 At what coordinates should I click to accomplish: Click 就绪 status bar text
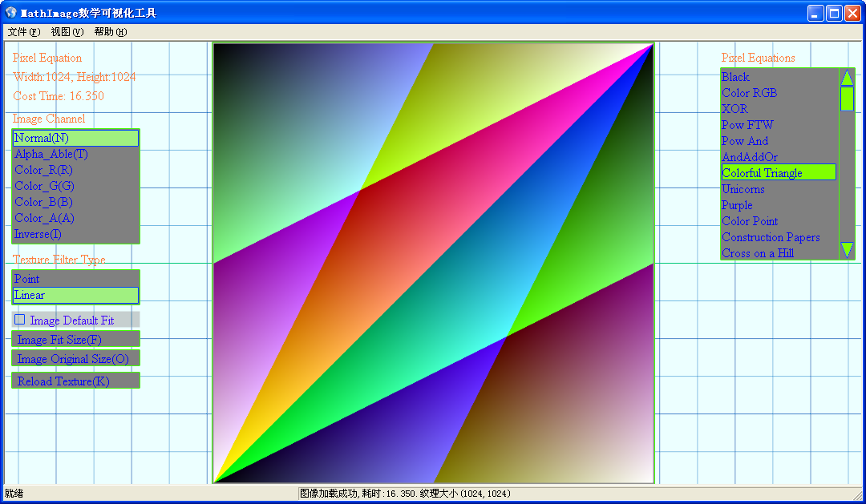[14, 494]
